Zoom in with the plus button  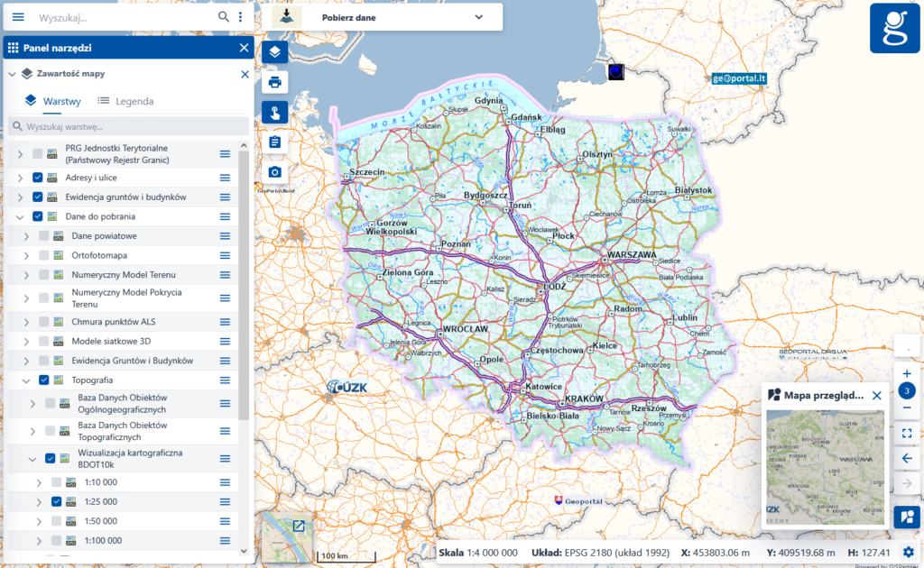point(907,373)
